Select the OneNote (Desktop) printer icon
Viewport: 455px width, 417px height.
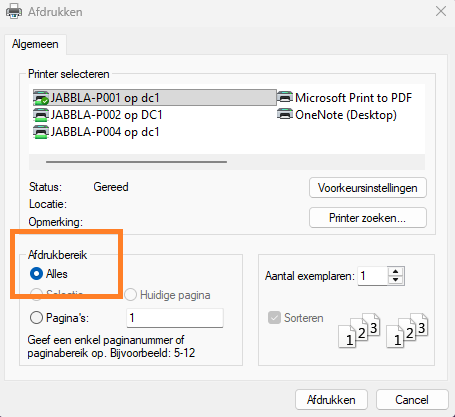pyautogui.click(x=285, y=114)
